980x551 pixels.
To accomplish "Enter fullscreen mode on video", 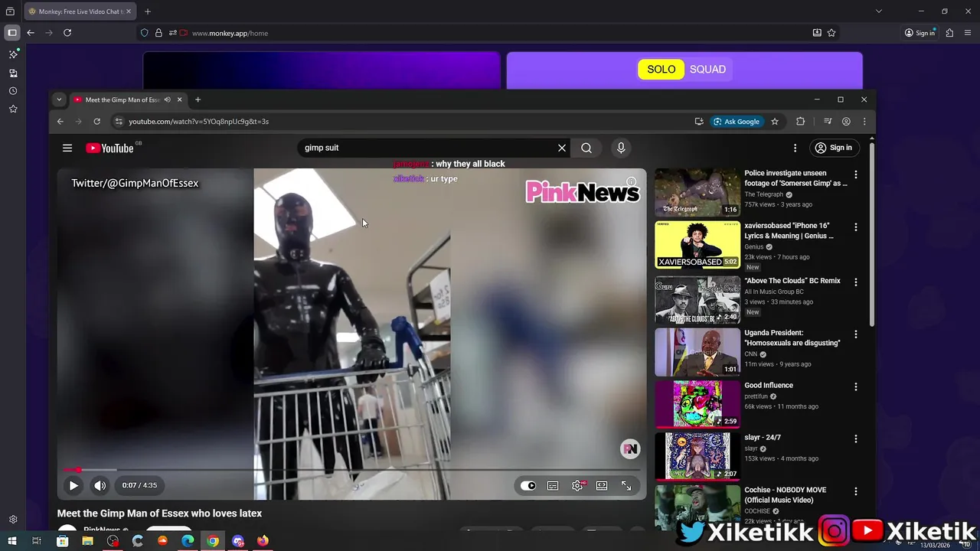I will tap(626, 485).
